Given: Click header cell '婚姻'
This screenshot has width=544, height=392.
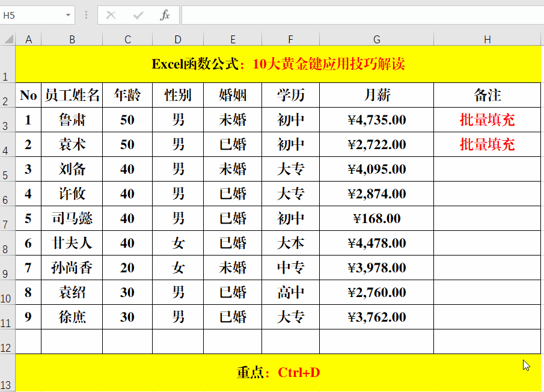Looking at the screenshot, I should pos(233,95).
